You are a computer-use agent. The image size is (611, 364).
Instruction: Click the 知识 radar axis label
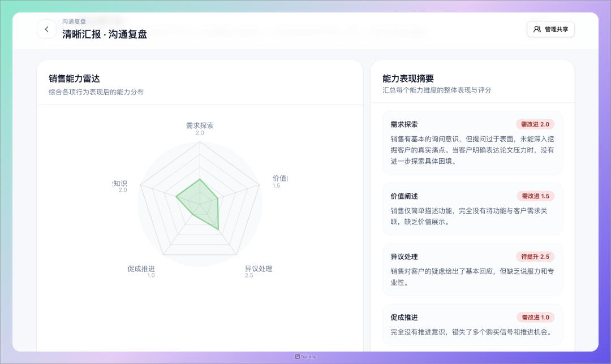(120, 183)
